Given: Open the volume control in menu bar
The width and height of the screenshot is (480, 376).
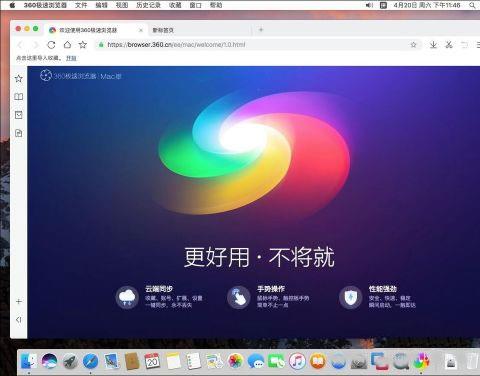Looking at the screenshot, I should tap(369, 5).
